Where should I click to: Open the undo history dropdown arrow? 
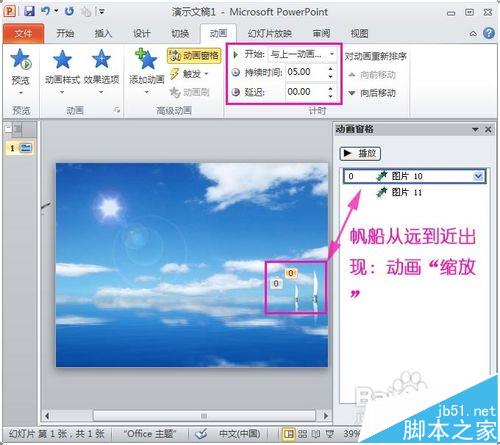(56, 11)
